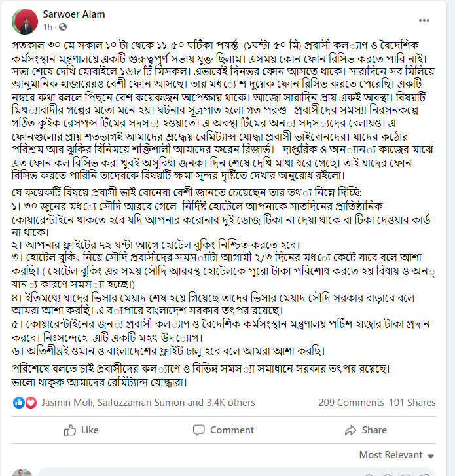Click the 1h post timestamp
455x476 pixels.
coord(47,28)
